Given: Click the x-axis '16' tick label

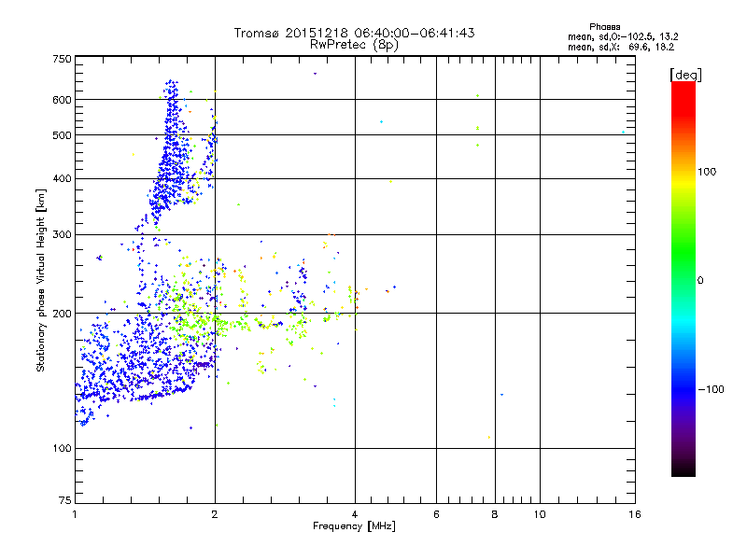Looking at the screenshot, I should (x=635, y=514).
